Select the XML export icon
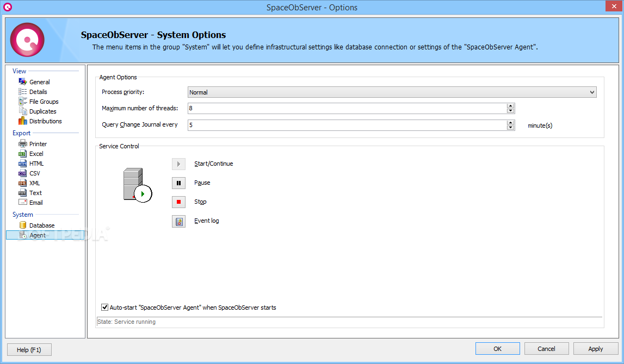Image resolution: width=624 pixels, height=364 pixels. (x=23, y=183)
